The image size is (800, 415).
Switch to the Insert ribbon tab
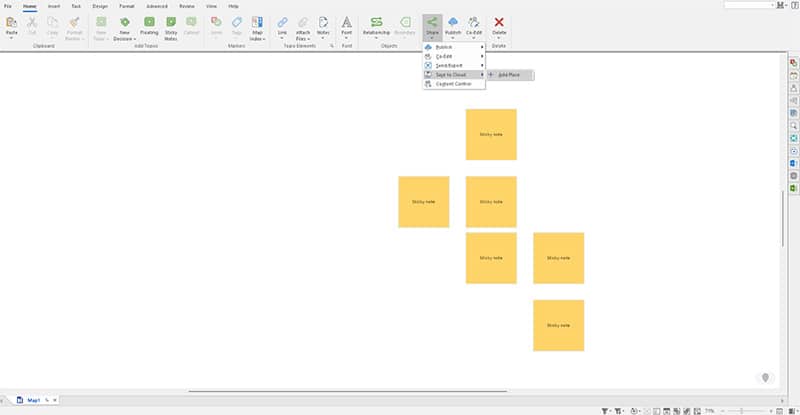[x=54, y=6]
